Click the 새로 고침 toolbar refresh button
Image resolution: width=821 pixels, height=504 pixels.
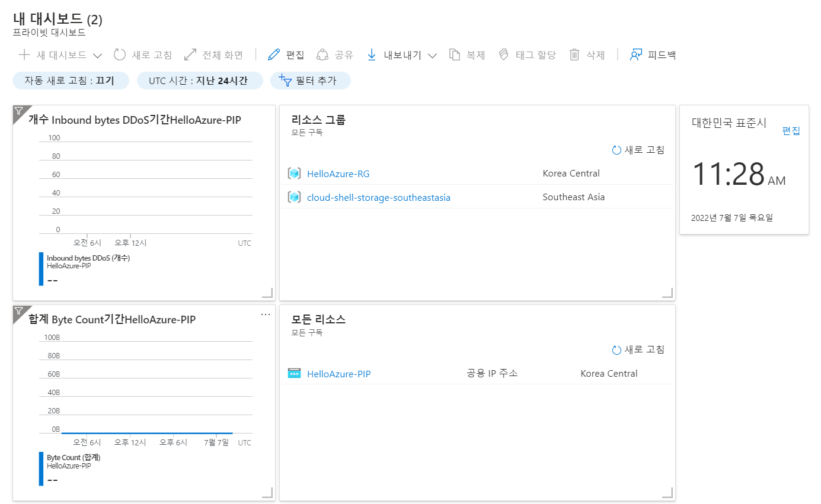point(143,55)
